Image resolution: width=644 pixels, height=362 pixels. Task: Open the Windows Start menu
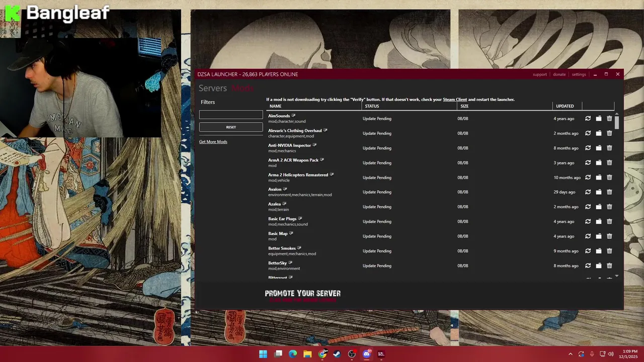point(263,354)
